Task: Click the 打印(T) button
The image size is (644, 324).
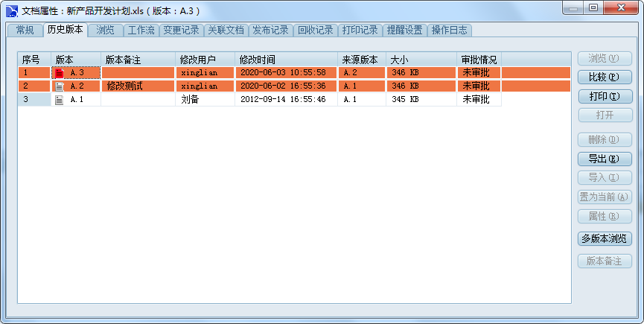Action: 605,96
